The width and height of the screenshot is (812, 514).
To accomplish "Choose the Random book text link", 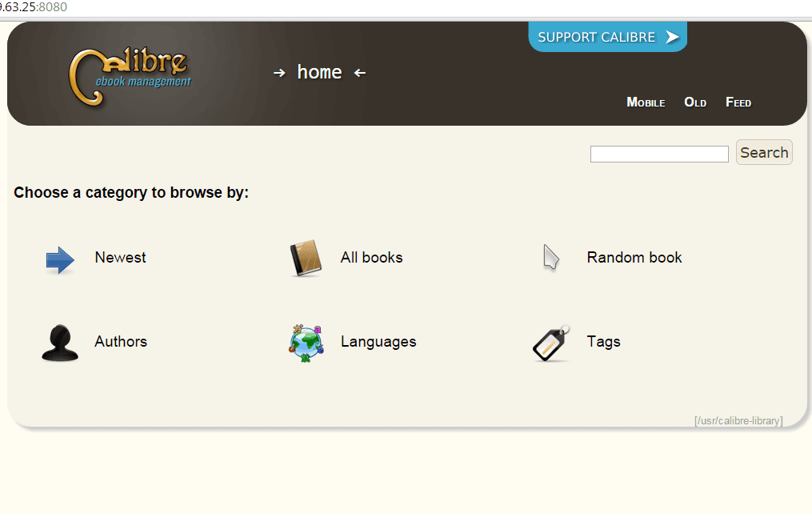I will coord(634,258).
